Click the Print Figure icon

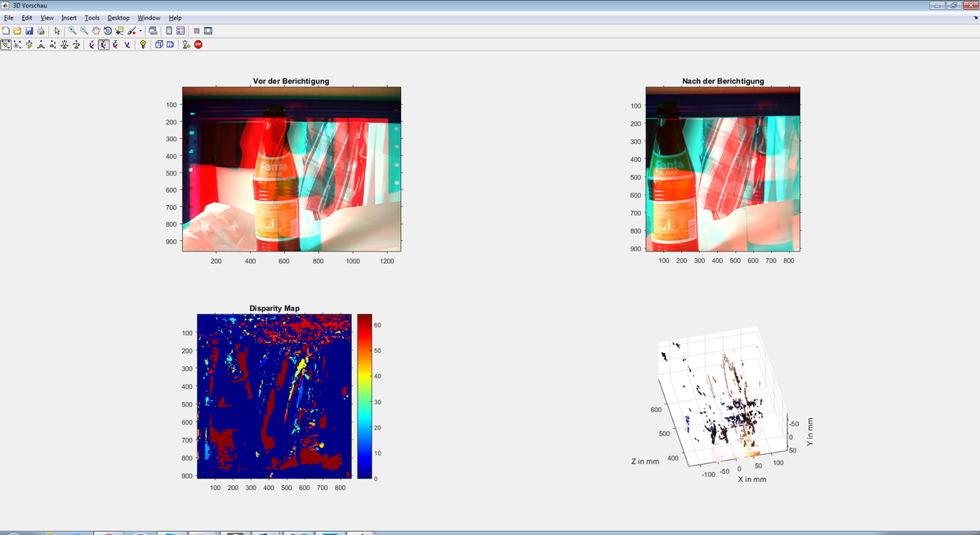pyautogui.click(x=40, y=31)
